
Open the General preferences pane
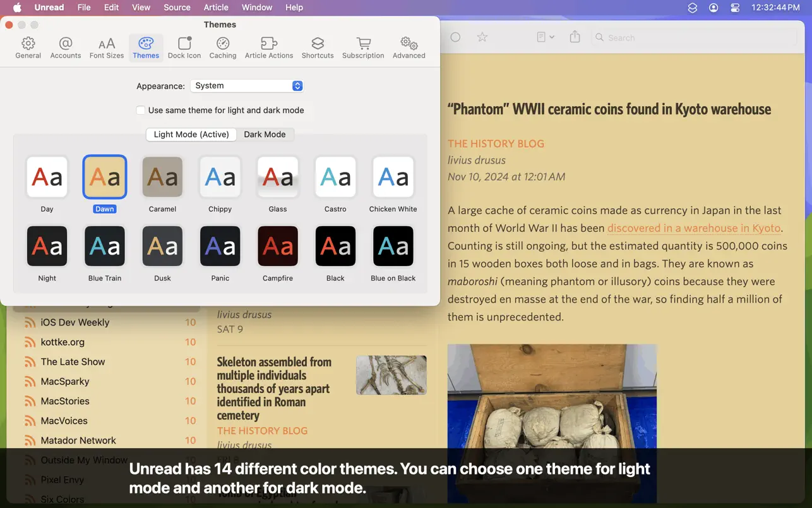pyautogui.click(x=28, y=48)
